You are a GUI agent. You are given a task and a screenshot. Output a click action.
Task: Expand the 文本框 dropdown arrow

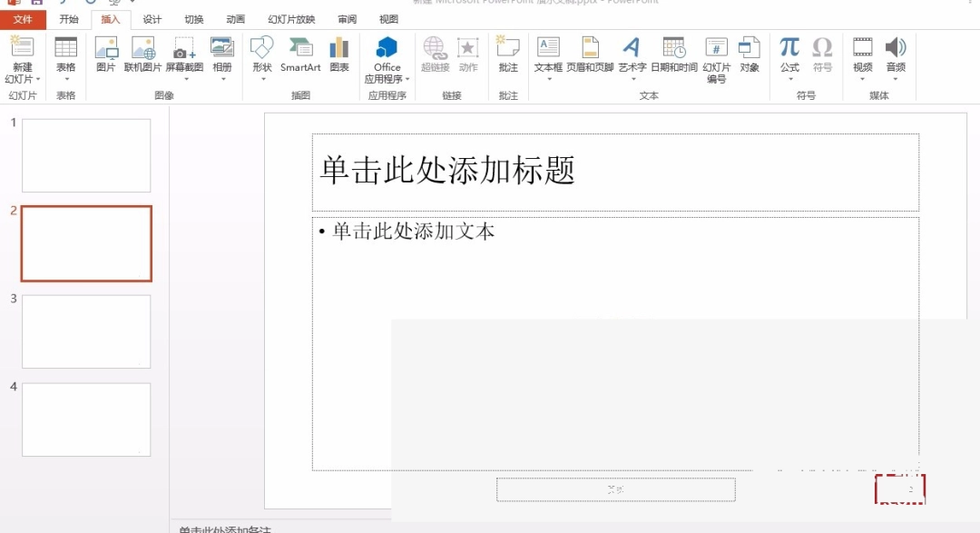[x=549, y=79]
